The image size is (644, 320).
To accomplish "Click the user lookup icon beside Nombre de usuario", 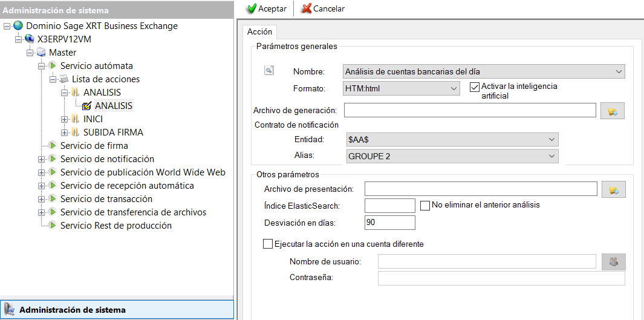I will coord(613,261).
